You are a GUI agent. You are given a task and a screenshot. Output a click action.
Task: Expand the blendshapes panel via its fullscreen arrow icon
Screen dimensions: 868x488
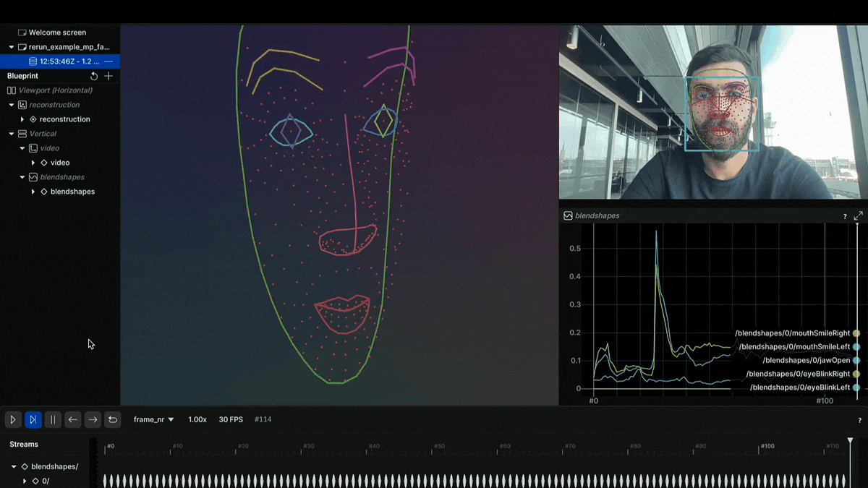point(858,215)
